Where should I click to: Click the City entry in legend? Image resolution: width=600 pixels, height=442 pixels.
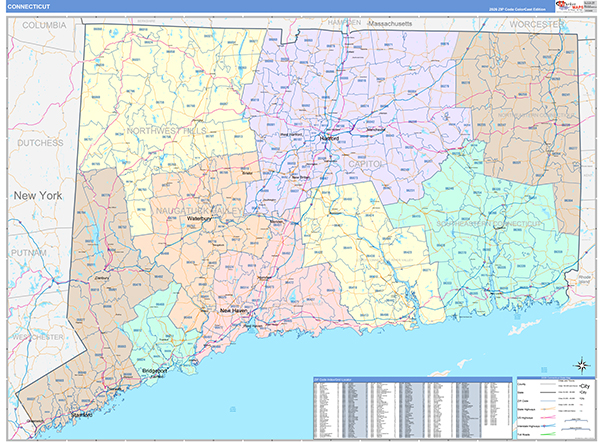pos(585,387)
